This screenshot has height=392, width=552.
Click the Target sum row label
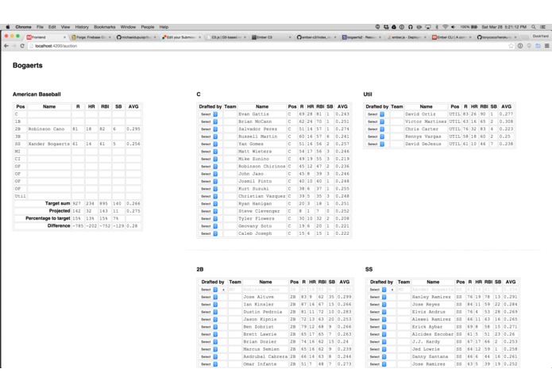[57, 204]
